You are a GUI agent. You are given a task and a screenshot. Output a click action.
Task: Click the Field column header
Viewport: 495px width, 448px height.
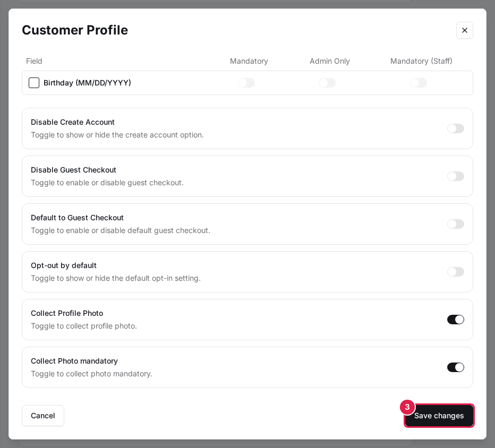point(34,61)
